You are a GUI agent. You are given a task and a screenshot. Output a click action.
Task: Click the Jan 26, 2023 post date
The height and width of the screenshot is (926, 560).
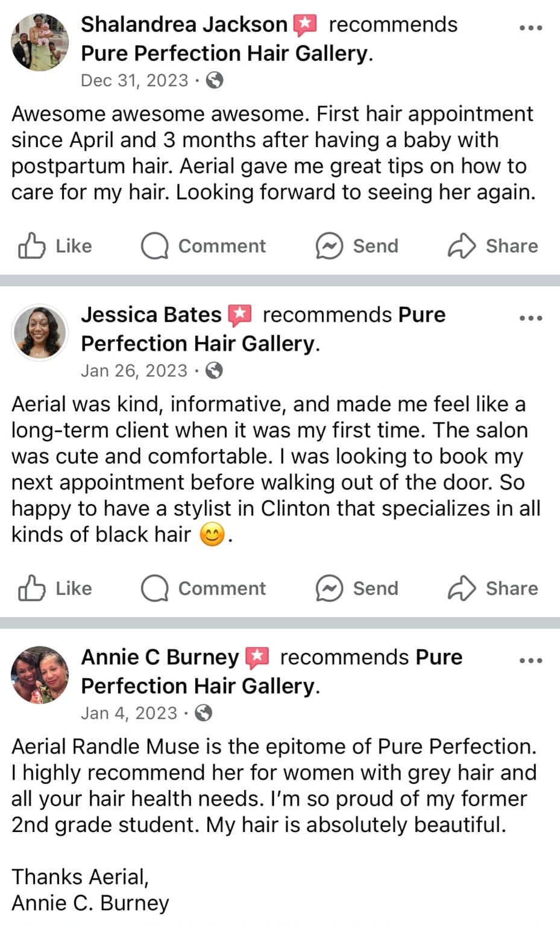point(134,371)
